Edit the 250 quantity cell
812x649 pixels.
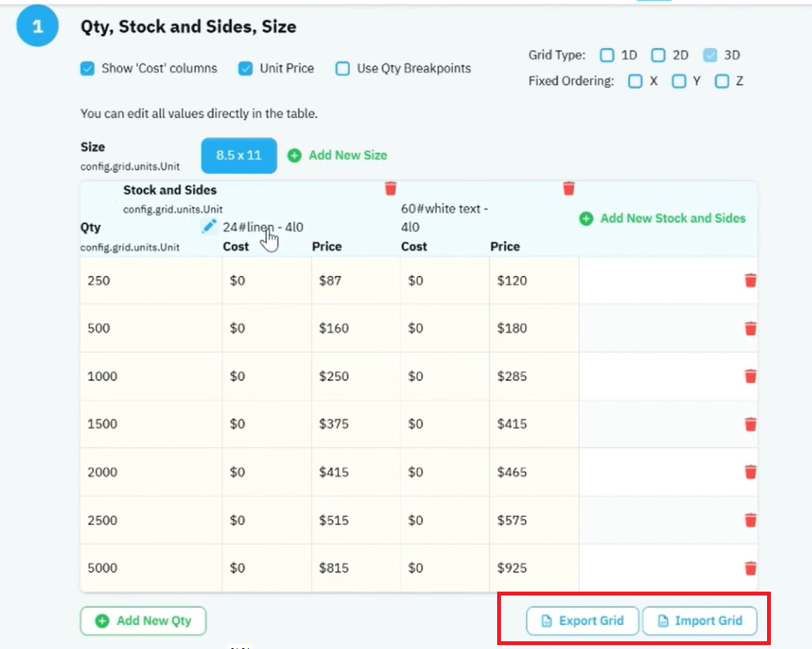(151, 281)
